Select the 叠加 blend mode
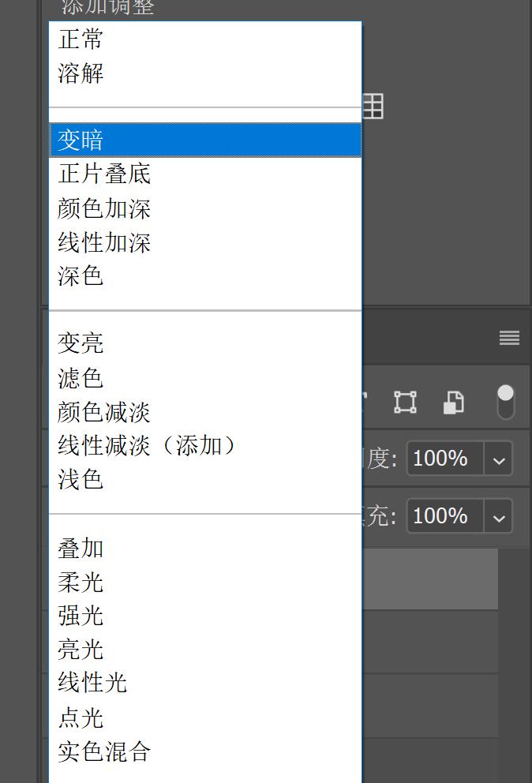532x783 pixels. click(x=79, y=547)
